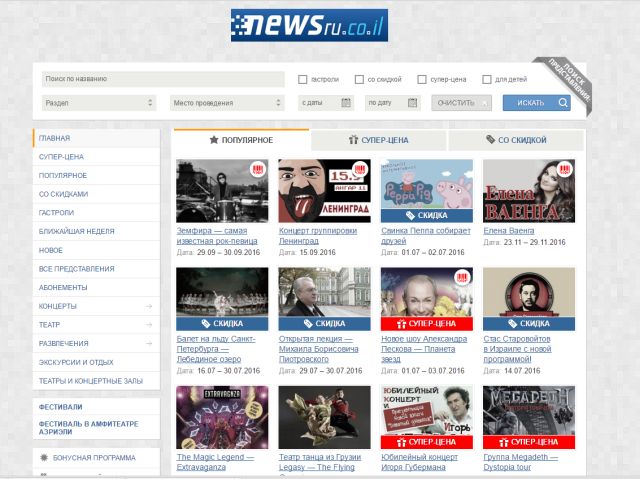The width and height of the screenshot is (640, 479).
Task: Click sun icon beside БОНУСНАЯ ПРОГРАММА
Action: (x=44, y=458)
